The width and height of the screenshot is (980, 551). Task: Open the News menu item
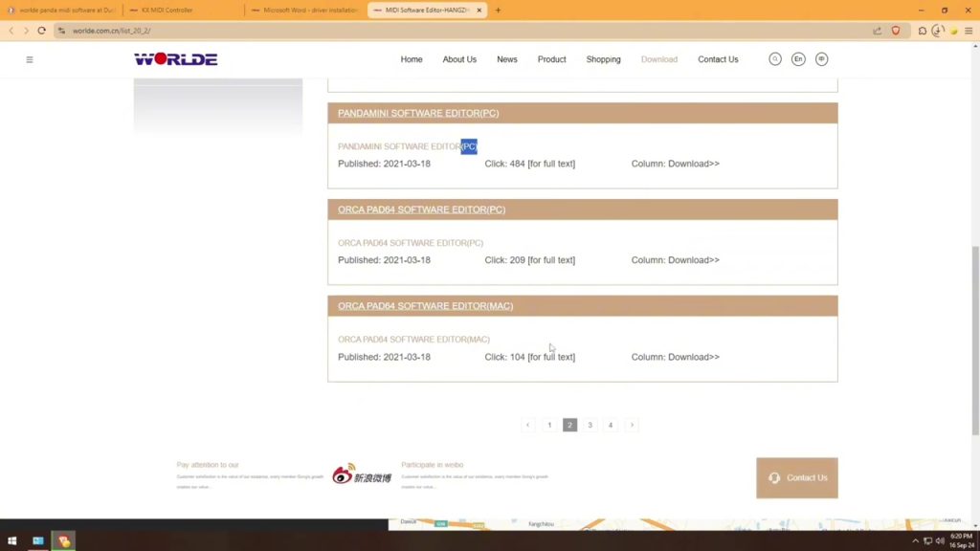(x=507, y=59)
